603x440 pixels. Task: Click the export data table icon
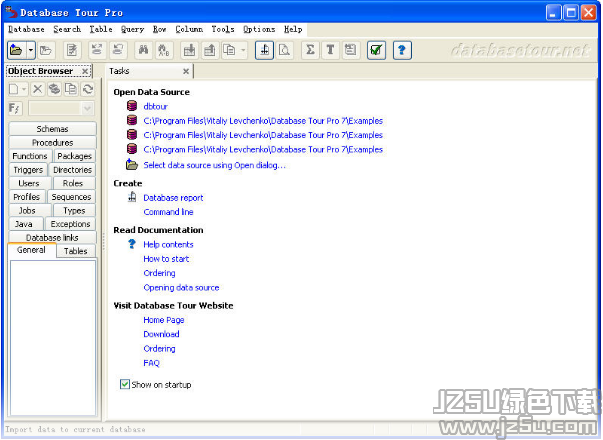[210, 50]
